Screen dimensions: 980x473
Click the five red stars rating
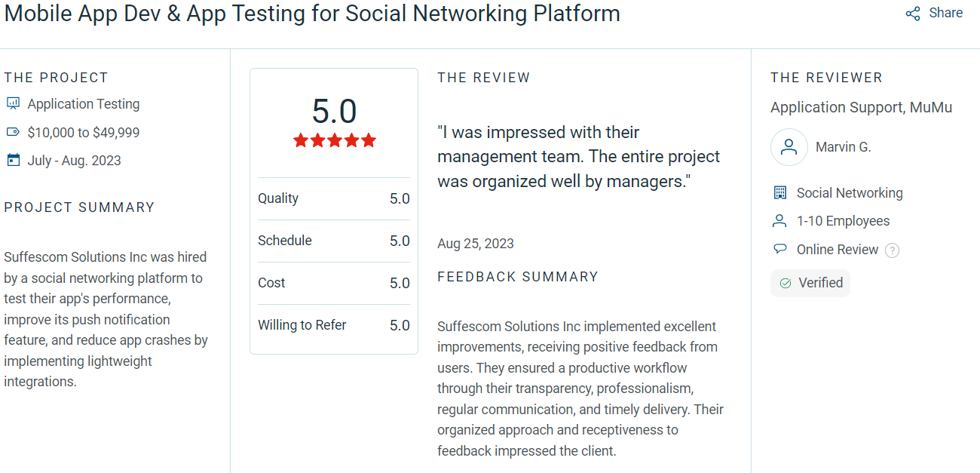tap(334, 140)
